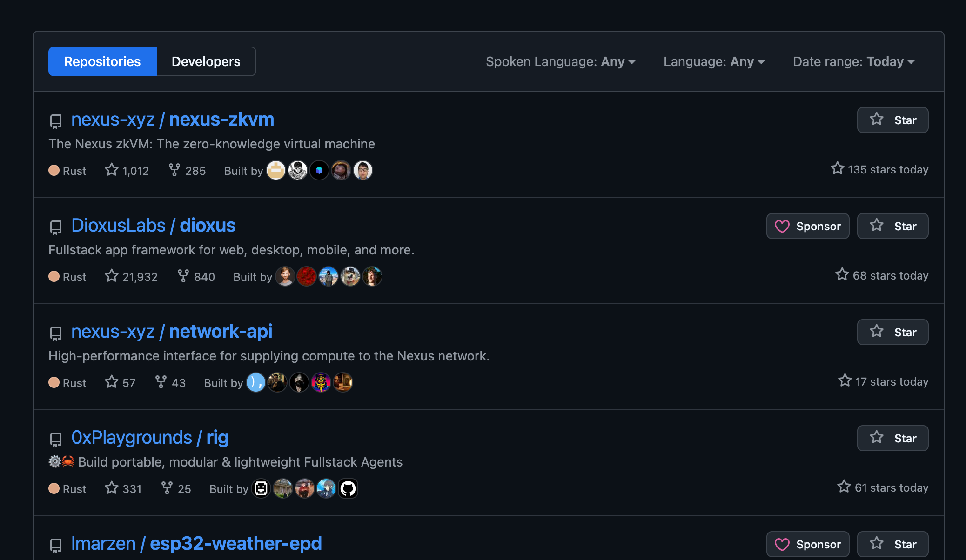Image resolution: width=966 pixels, height=560 pixels.
Task: Switch to the Developers tab
Action: tap(206, 61)
